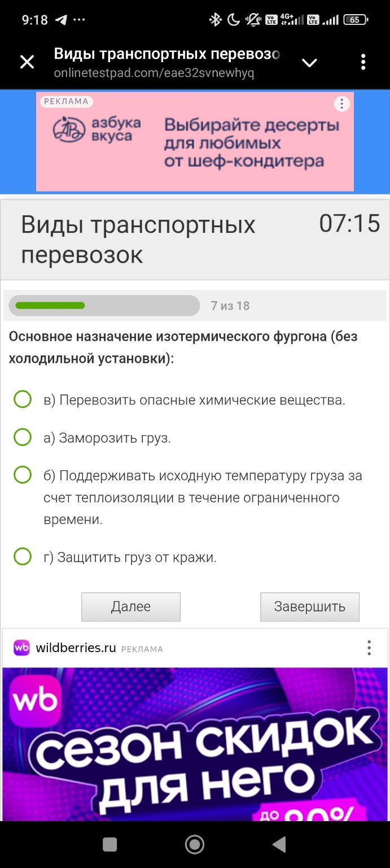Select answer в) Перевозить опасные химические вещества
This screenshot has width=390, height=868.
click(21, 399)
